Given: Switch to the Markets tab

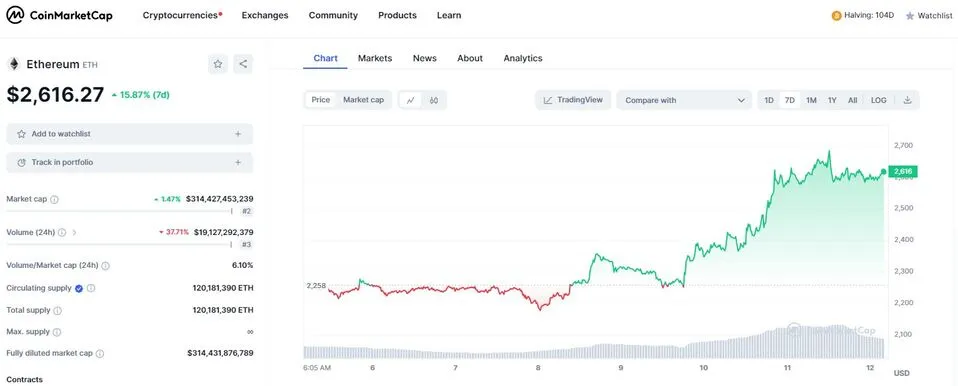Looking at the screenshot, I should pyautogui.click(x=375, y=58).
